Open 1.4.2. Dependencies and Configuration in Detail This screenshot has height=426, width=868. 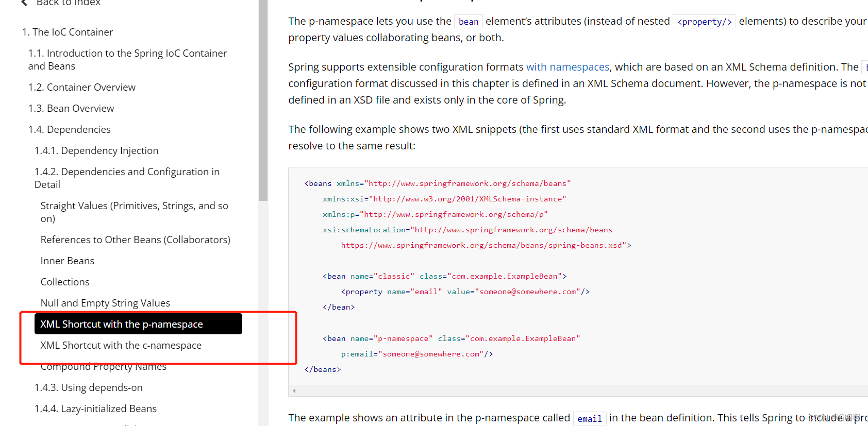tap(127, 178)
